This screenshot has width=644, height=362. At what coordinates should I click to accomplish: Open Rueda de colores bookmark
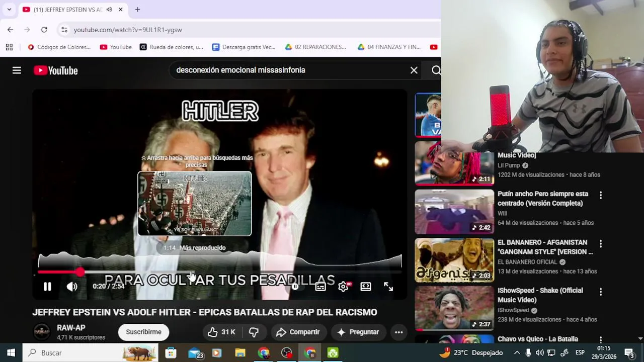pos(172,47)
